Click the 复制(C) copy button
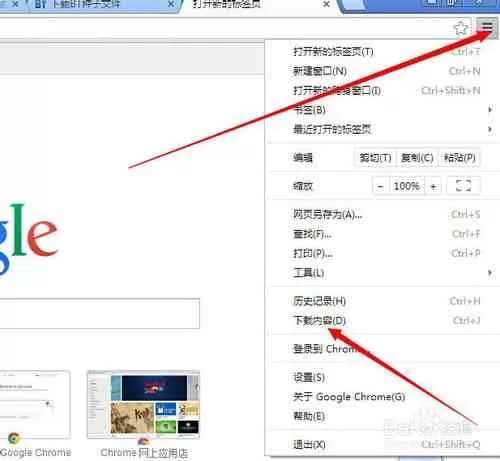 pos(417,158)
